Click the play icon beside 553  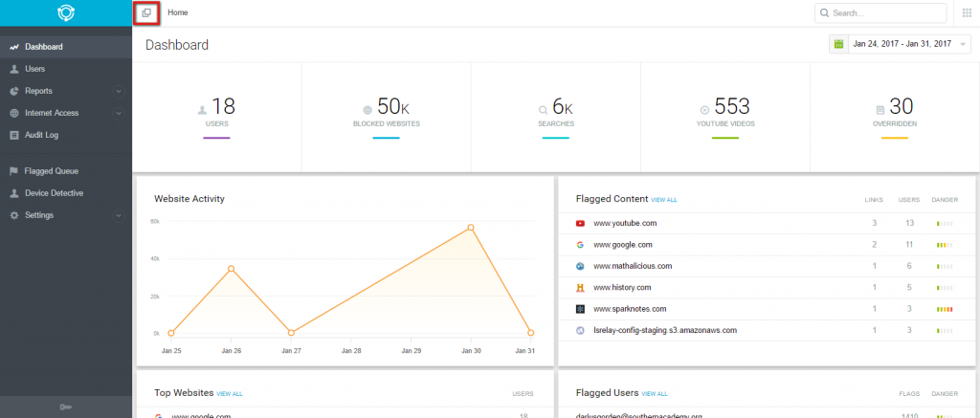coord(704,110)
